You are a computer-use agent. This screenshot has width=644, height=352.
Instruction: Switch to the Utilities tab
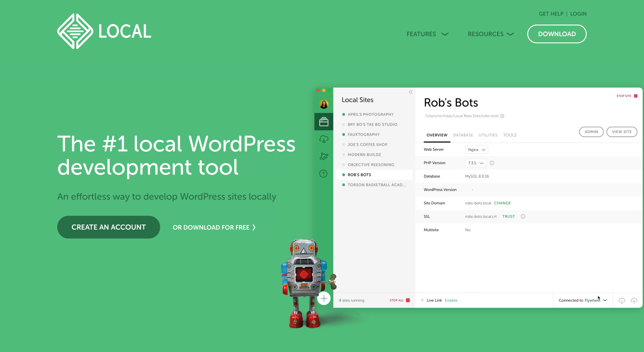[x=488, y=135]
